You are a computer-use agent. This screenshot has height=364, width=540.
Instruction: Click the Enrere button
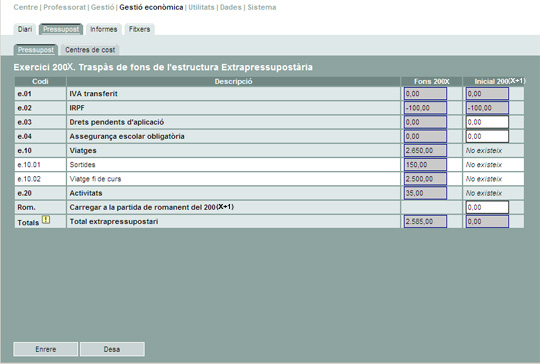click(45, 349)
